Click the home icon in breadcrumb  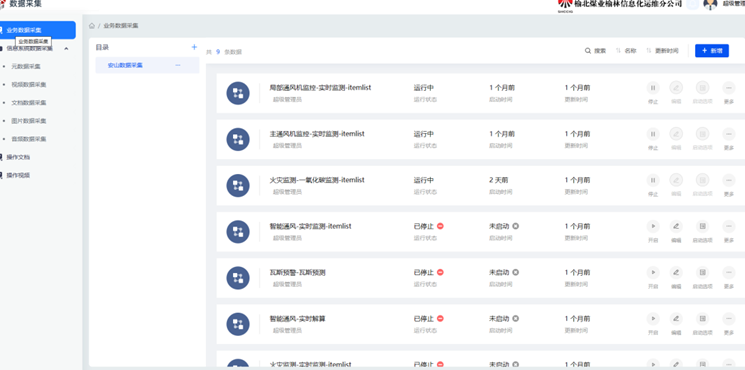[92, 26]
